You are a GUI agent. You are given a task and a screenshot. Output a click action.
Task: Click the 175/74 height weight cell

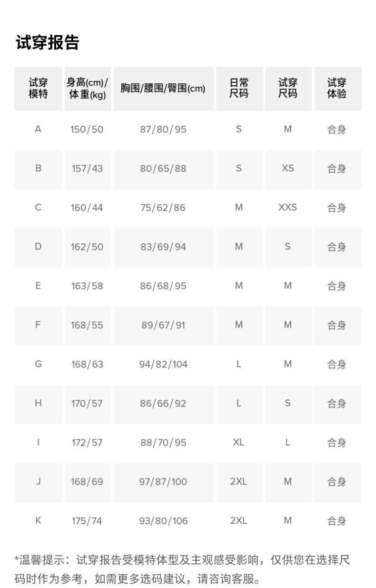tap(88, 521)
